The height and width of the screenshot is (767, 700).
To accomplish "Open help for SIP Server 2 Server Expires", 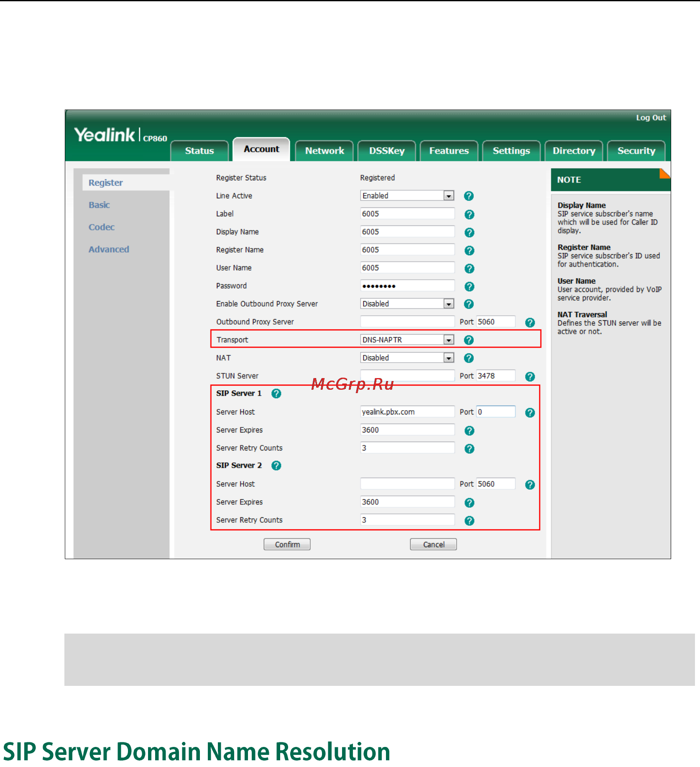I will [x=469, y=503].
